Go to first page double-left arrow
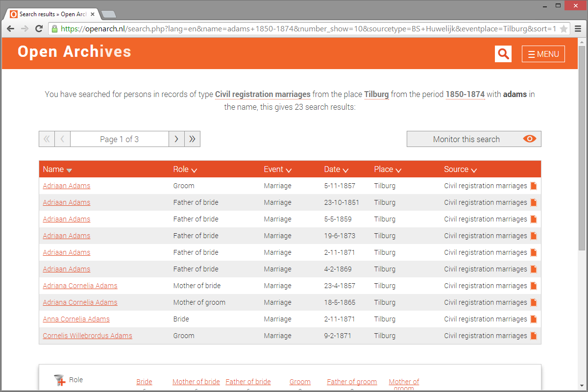This screenshot has height=392, width=588. tap(47, 139)
